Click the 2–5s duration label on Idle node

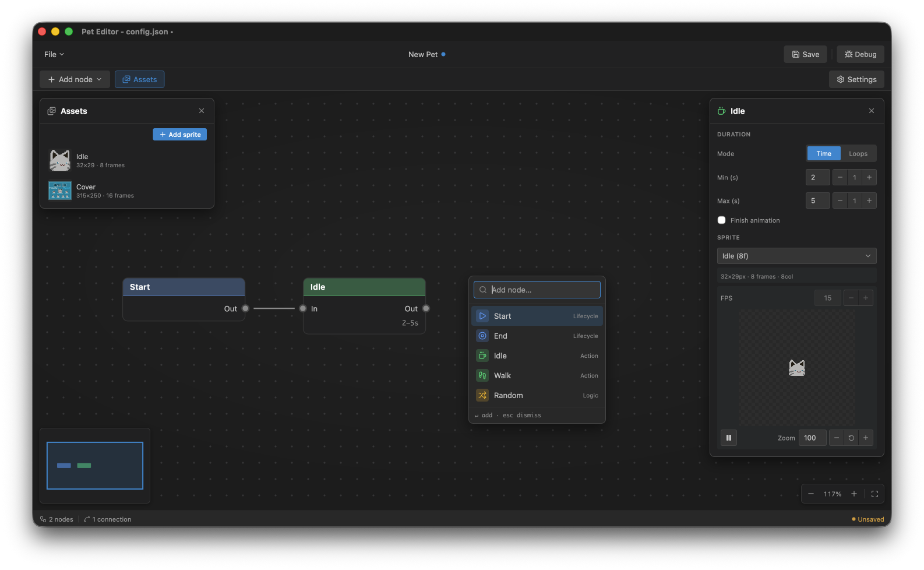tap(410, 323)
